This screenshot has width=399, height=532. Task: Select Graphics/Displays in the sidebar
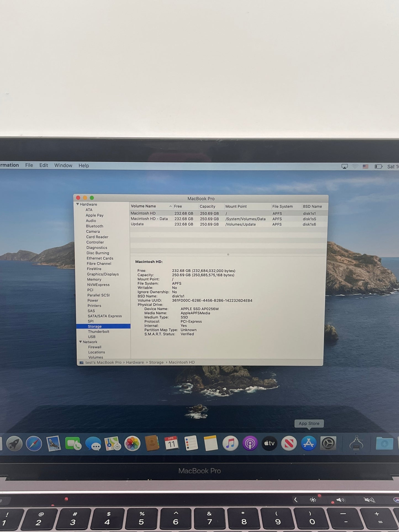pyautogui.click(x=103, y=274)
